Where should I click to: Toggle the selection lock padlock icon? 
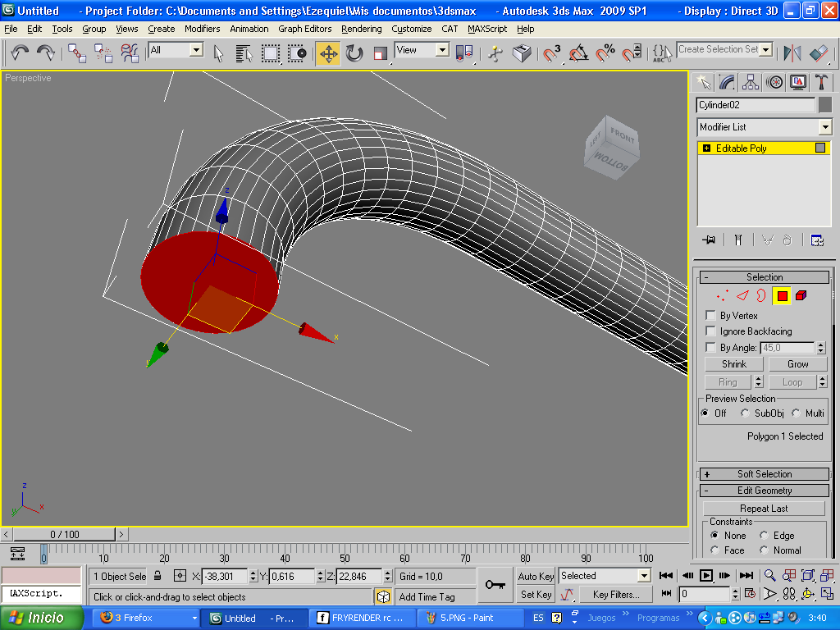point(157,576)
